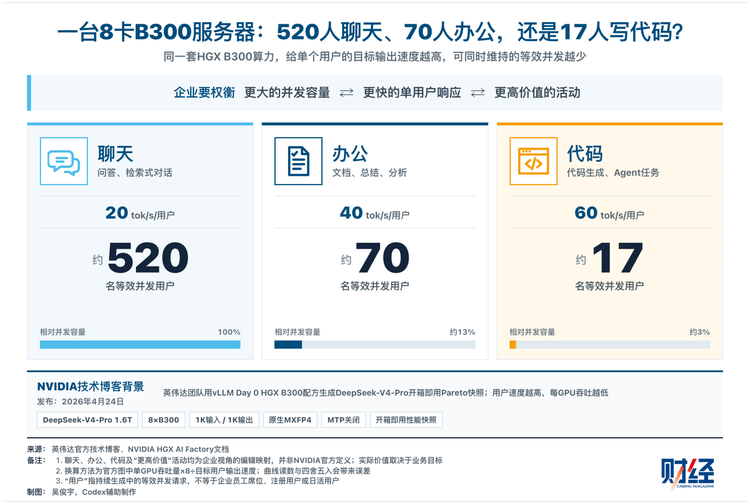
Task: Select the 1K输入 / 1K输出 tag
Action: coord(224,420)
